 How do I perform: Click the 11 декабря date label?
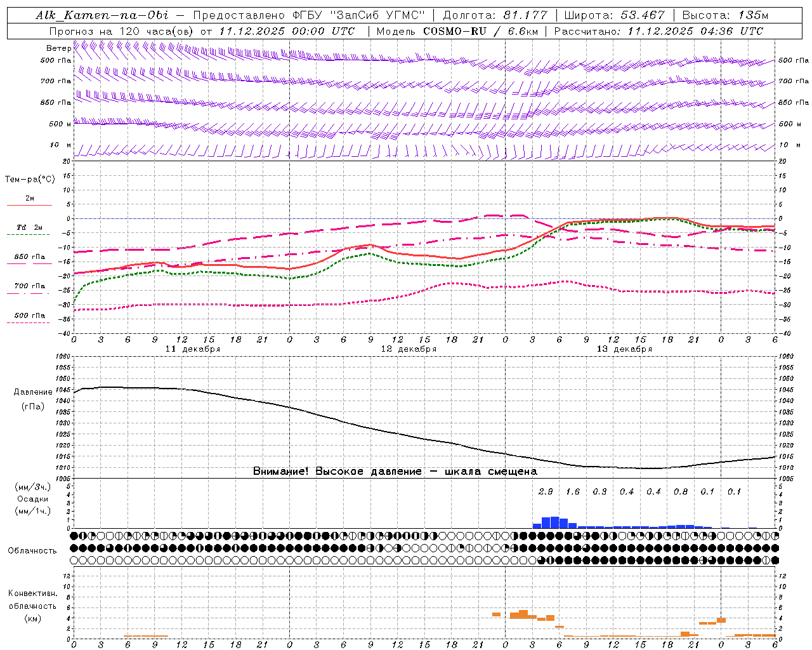[x=193, y=349]
